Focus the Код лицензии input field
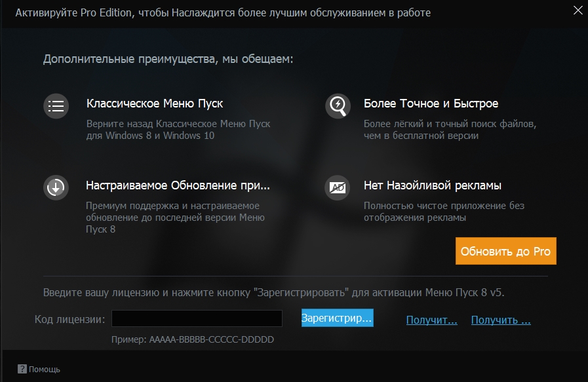Image resolution: width=588 pixels, height=382 pixels. [x=197, y=318]
